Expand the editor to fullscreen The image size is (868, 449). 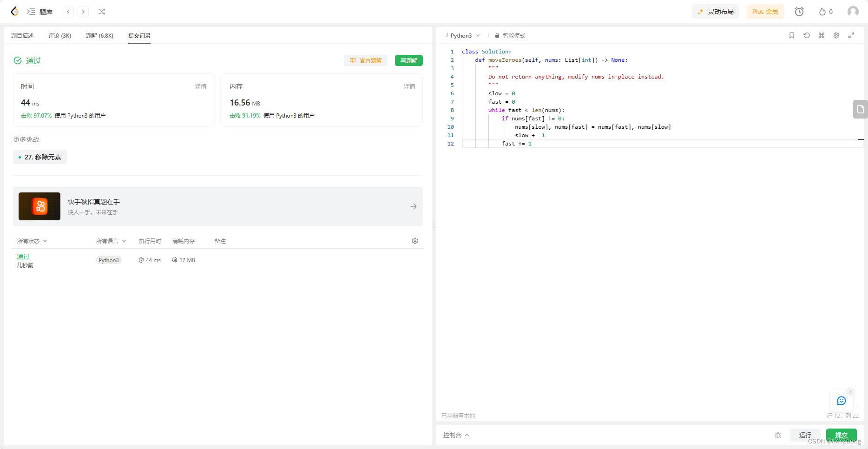click(851, 35)
